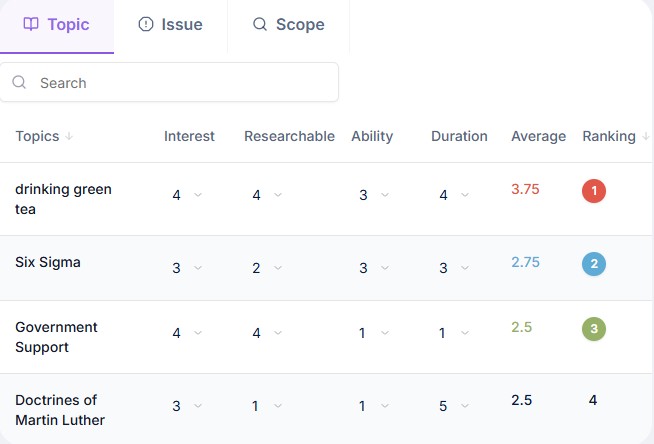Click the book icon on Topic tab
Viewport: 654px width, 444px height.
[x=31, y=24]
